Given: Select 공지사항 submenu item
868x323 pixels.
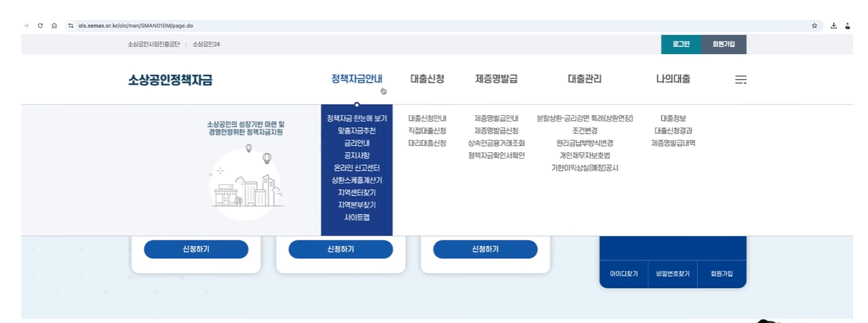Looking at the screenshot, I should click(x=357, y=155).
